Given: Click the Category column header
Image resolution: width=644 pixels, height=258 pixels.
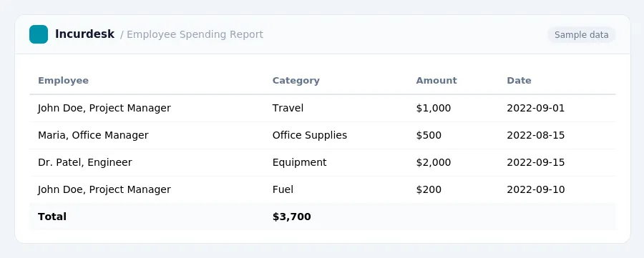Looking at the screenshot, I should pos(296,80).
